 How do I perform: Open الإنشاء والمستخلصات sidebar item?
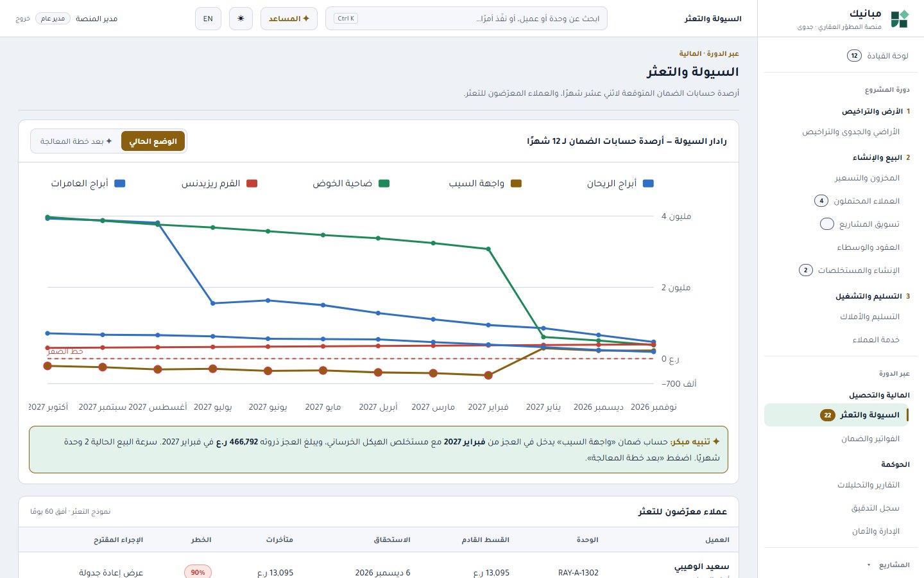(x=837, y=270)
